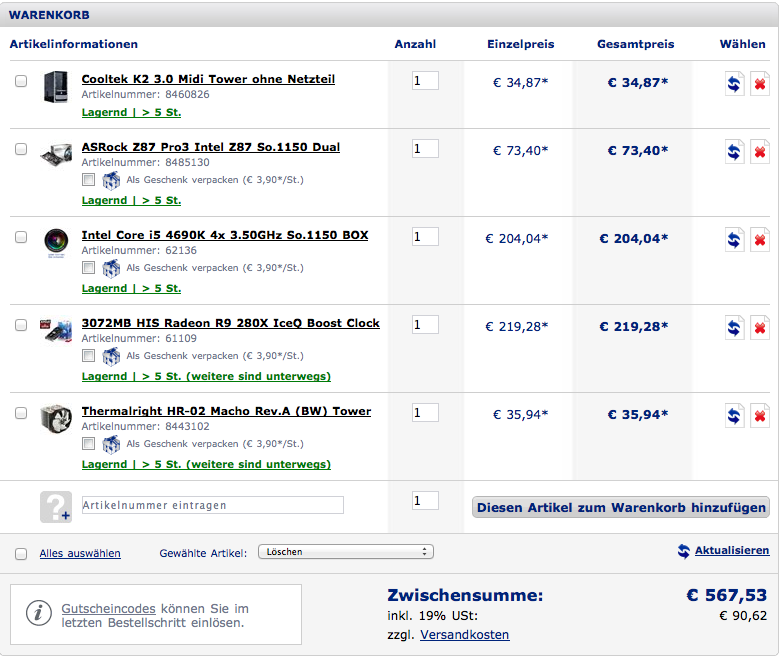The width and height of the screenshot is (779, 659).
Task: Click USt amount € 90,62
Action: 743,616
